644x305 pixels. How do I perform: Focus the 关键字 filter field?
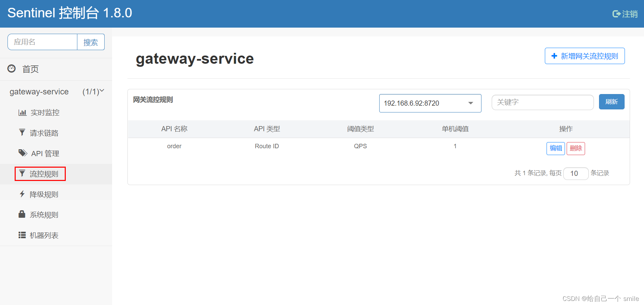542,102
